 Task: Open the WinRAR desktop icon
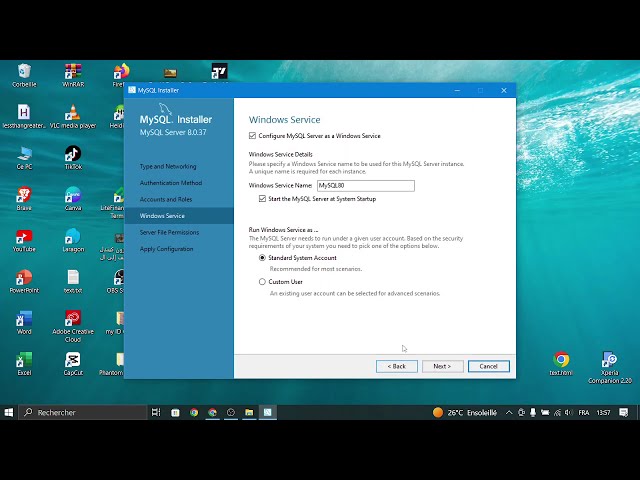[73, 75]
